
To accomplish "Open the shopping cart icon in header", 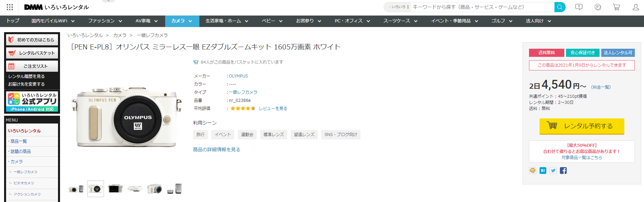I will pyautogui.click(x=617, y=7).
